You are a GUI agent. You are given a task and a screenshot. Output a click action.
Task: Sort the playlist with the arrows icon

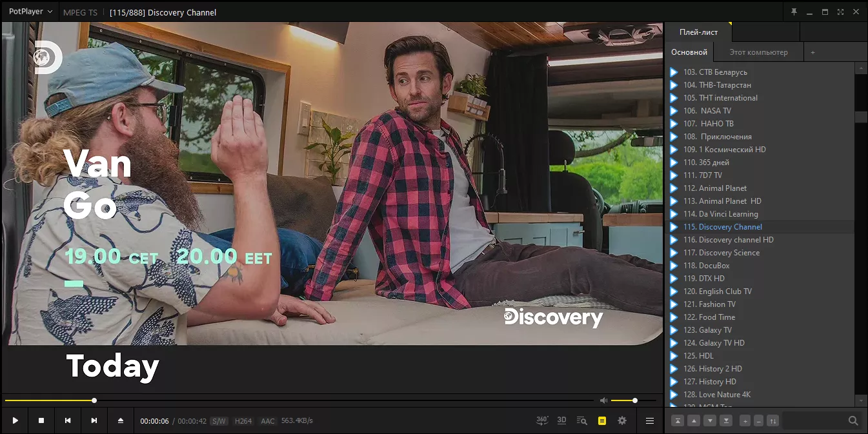click(773, 420)
